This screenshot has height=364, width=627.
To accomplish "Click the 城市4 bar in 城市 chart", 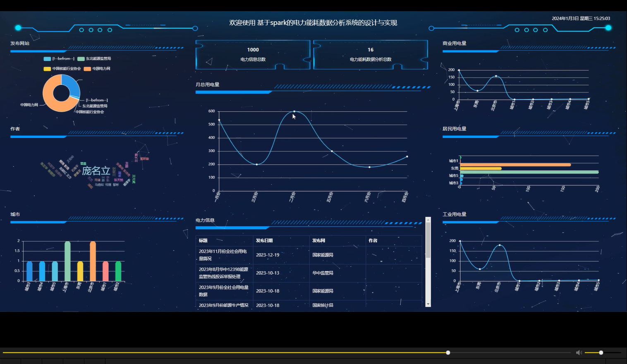I will click(42, 271).
